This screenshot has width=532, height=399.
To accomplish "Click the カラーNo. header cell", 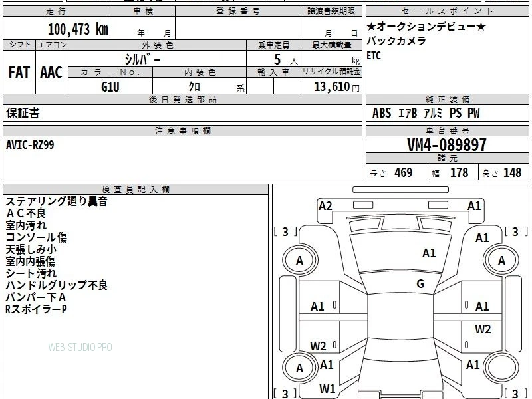I will point(110,72).
